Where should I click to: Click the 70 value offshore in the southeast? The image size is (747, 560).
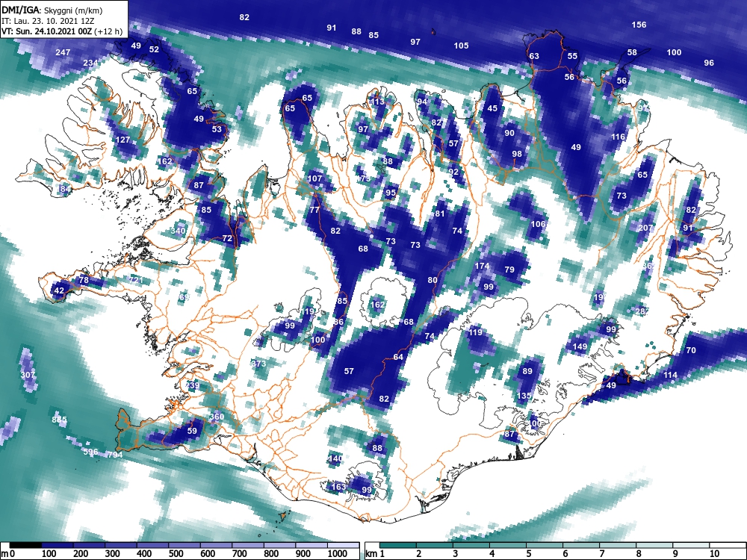691,350
